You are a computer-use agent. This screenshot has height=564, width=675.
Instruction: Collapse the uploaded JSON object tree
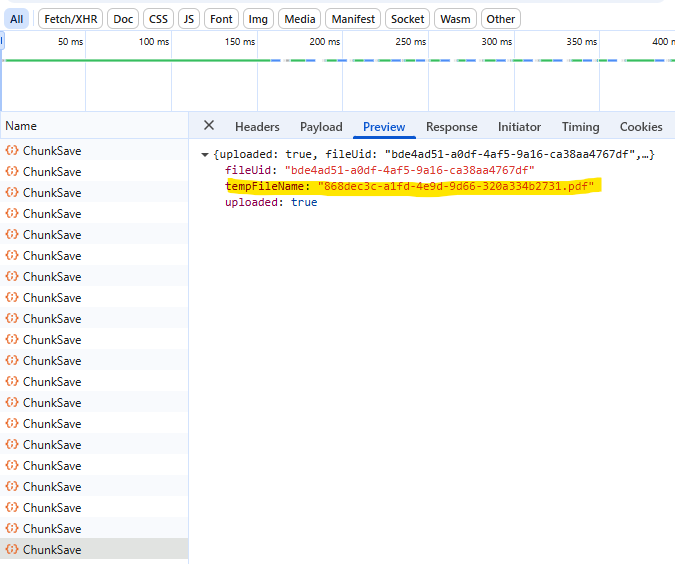tap(205, 155)
